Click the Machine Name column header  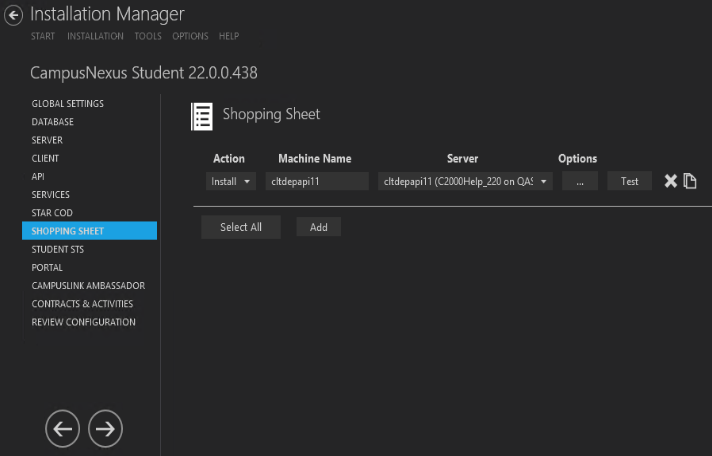tap(315, 159)
